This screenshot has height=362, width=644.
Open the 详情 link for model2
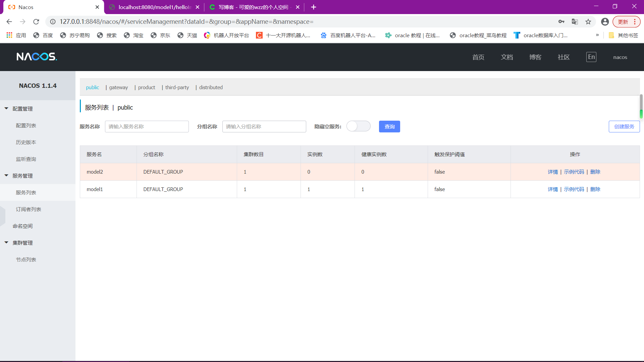tap(552, 172)
